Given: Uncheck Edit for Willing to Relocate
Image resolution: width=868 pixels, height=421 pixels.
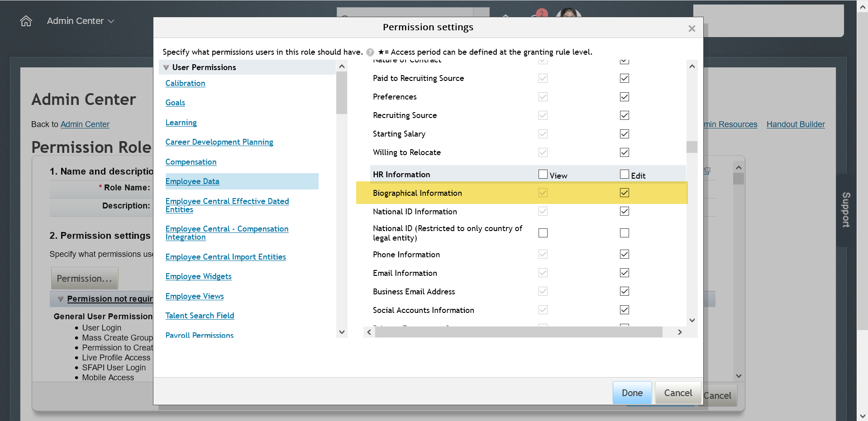Looking at the screenshot, I should coord(625,152).
